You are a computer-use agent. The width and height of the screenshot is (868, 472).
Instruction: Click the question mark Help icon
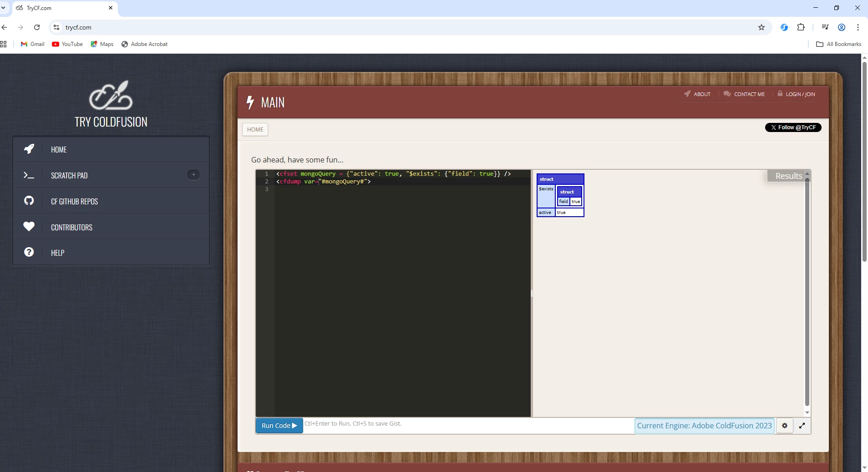[29, 252]
